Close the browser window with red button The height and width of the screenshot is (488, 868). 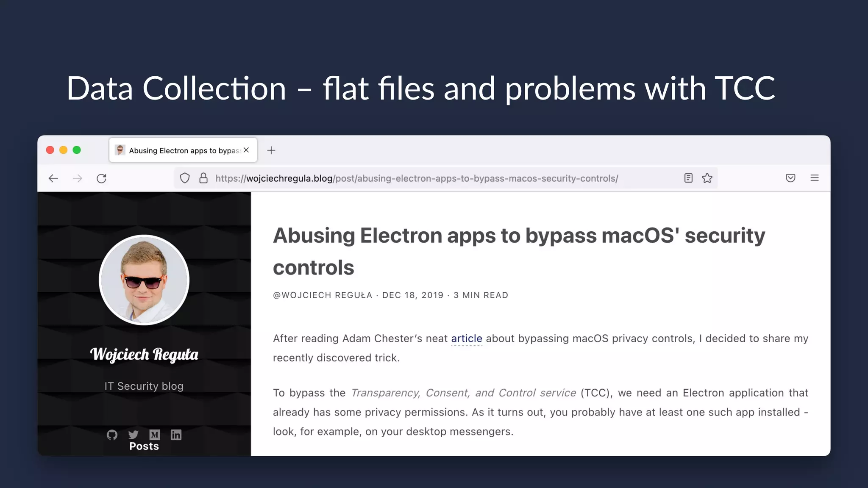[50, 150]
